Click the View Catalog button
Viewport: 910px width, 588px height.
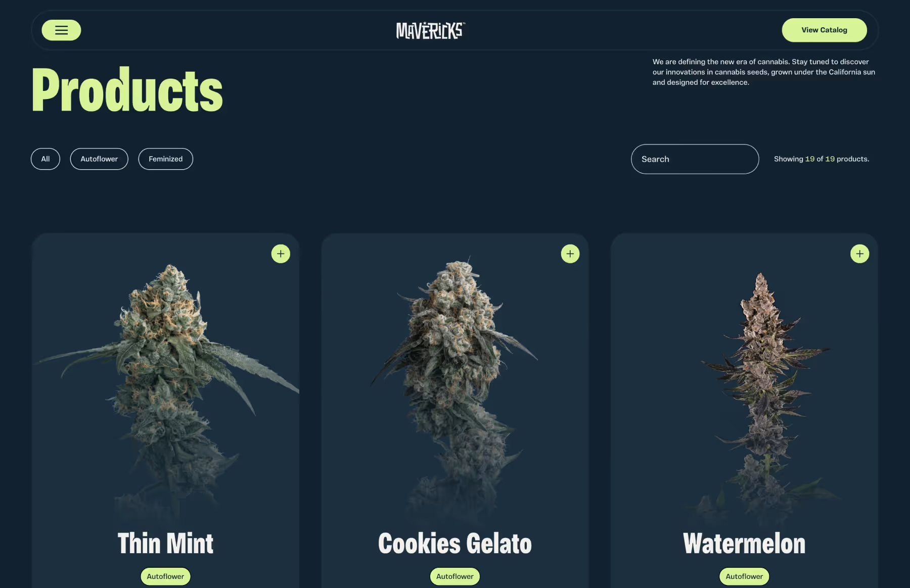(x=824, y=30)
